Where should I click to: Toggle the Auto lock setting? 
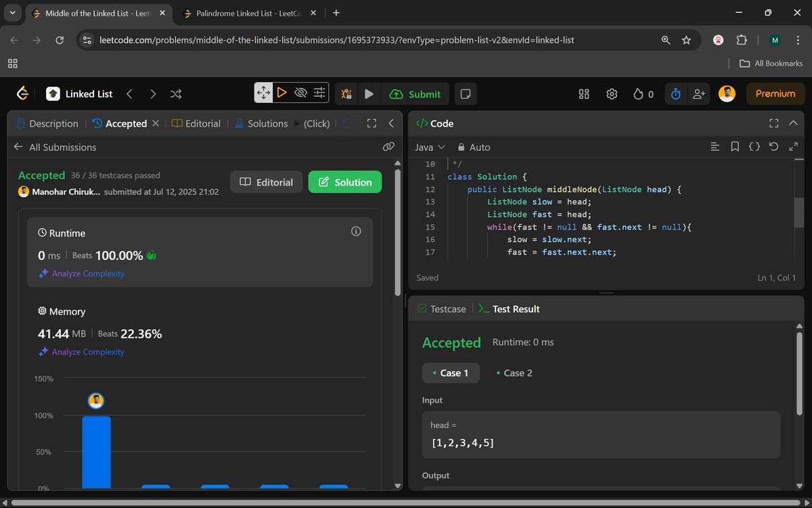tap(474, 147)
